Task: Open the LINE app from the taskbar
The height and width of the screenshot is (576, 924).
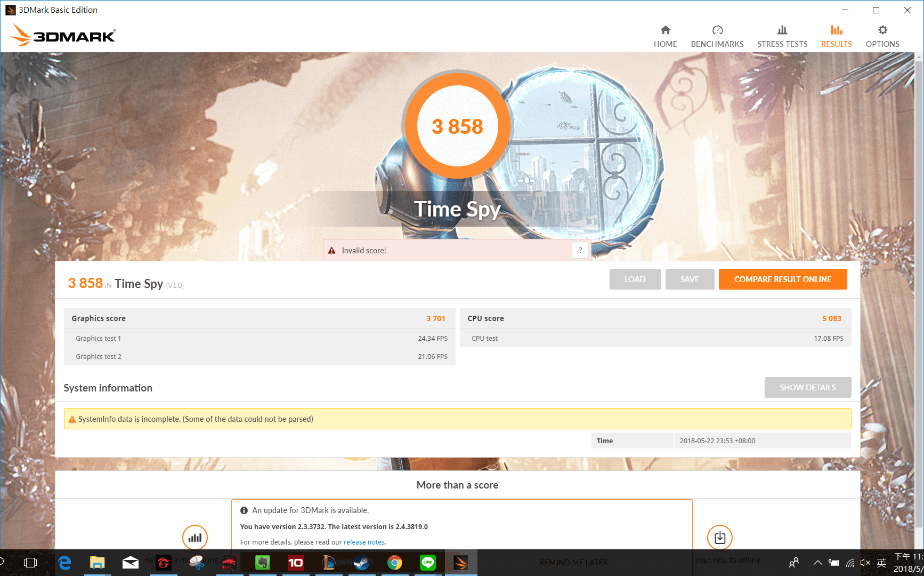Action: click(428, 563)
